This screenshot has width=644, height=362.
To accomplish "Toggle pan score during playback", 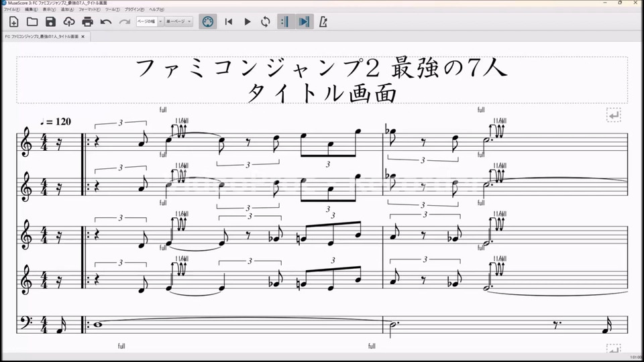I will pyautogui.click(x=305, y=21).
